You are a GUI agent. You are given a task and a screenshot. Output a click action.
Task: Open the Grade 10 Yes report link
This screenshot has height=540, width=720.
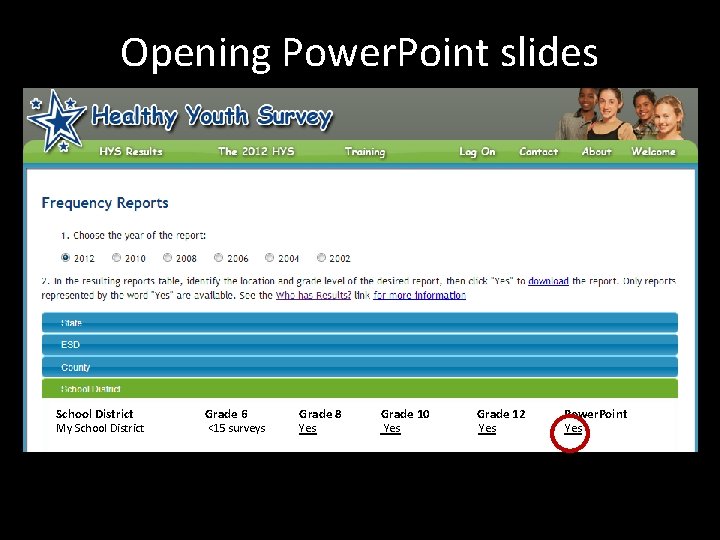(391, 428)
